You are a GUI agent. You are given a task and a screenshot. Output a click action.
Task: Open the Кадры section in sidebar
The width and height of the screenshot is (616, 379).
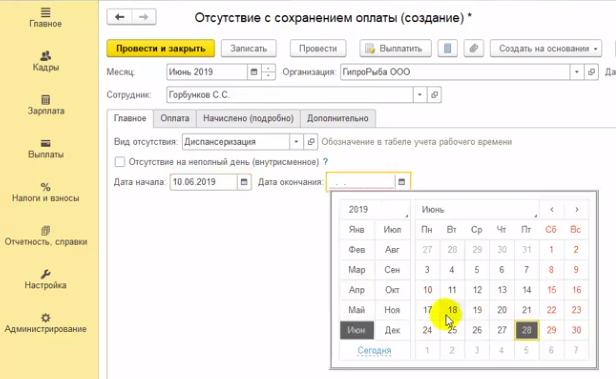[46, 61]
